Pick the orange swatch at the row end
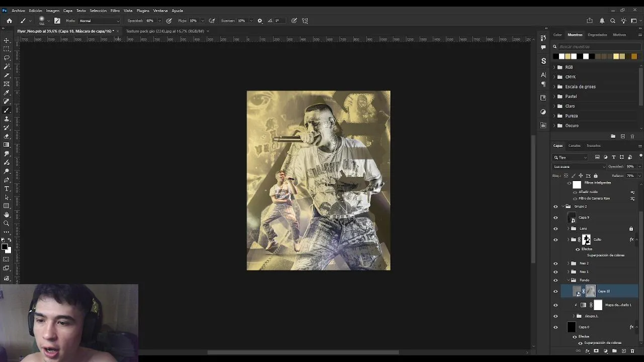Viewport: 644px width, 362px height. [x=634, y=56]
